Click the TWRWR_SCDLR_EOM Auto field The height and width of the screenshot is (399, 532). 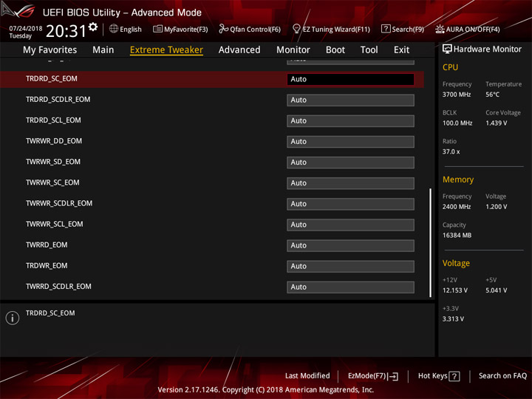[350, 204]
